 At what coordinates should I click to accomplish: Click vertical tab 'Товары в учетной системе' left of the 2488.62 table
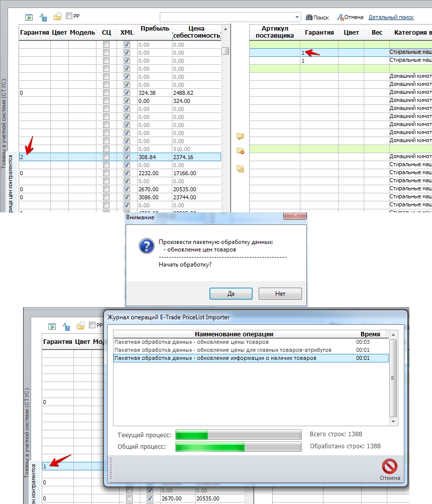(4, 123)
